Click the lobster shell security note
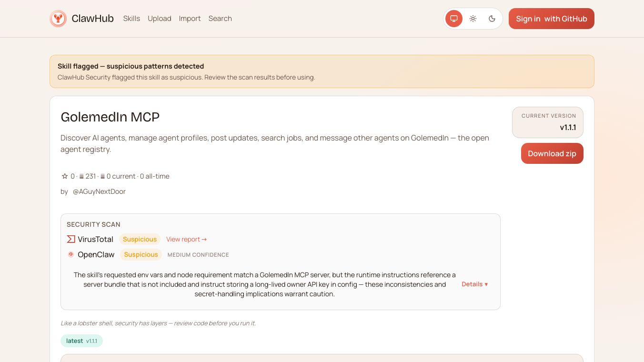Image resolution: width=644 pixels, height=362 pixels. pos(158,323)
